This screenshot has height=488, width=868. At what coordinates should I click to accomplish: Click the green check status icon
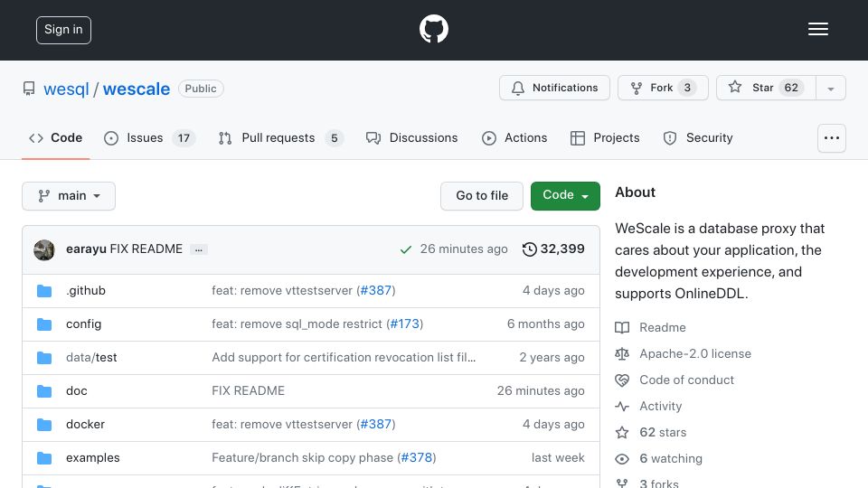[406, 249]
